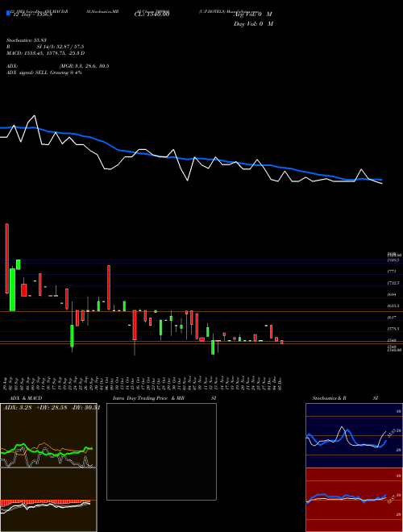This screenshot has width=403, height=532.
Task: Click the 1578.5 price axis label
Action: coord(393,329)
